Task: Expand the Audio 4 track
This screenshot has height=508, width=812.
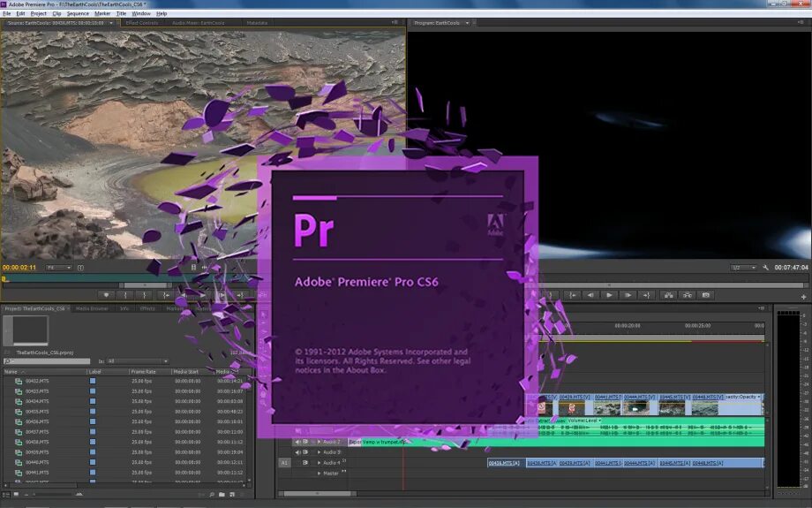Action: pyautogui.click(x=319, y=462)
